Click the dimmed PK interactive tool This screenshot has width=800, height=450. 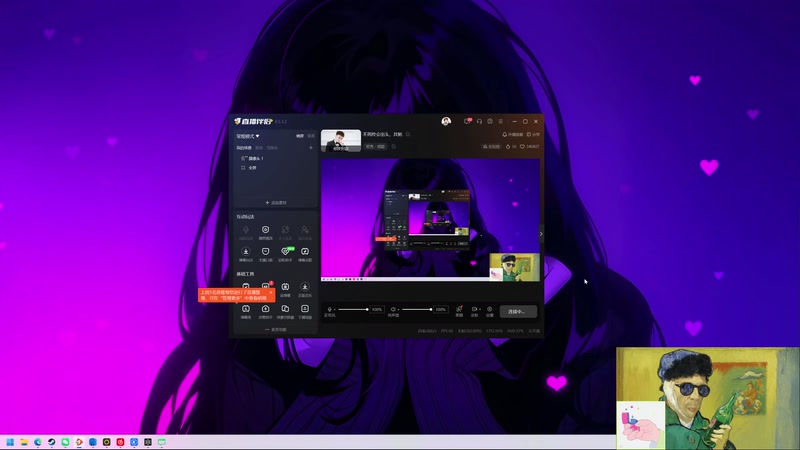(285, 232)
